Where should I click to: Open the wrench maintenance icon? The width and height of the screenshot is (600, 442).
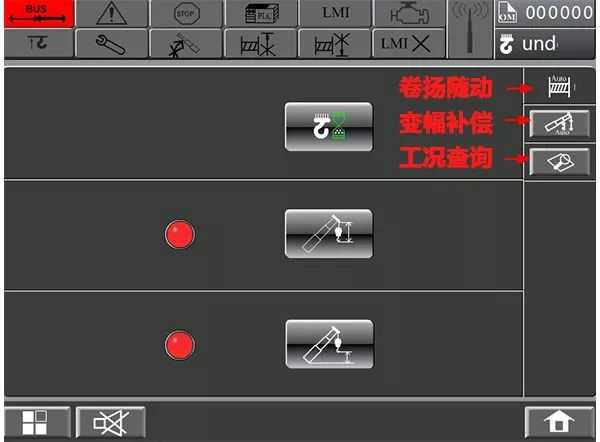click(111, 44)
